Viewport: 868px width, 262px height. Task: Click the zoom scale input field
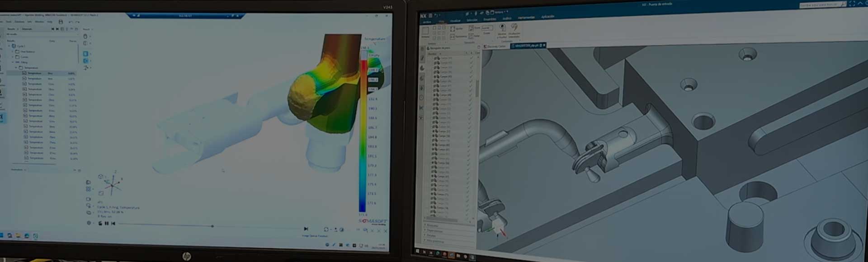click(487, 28)
